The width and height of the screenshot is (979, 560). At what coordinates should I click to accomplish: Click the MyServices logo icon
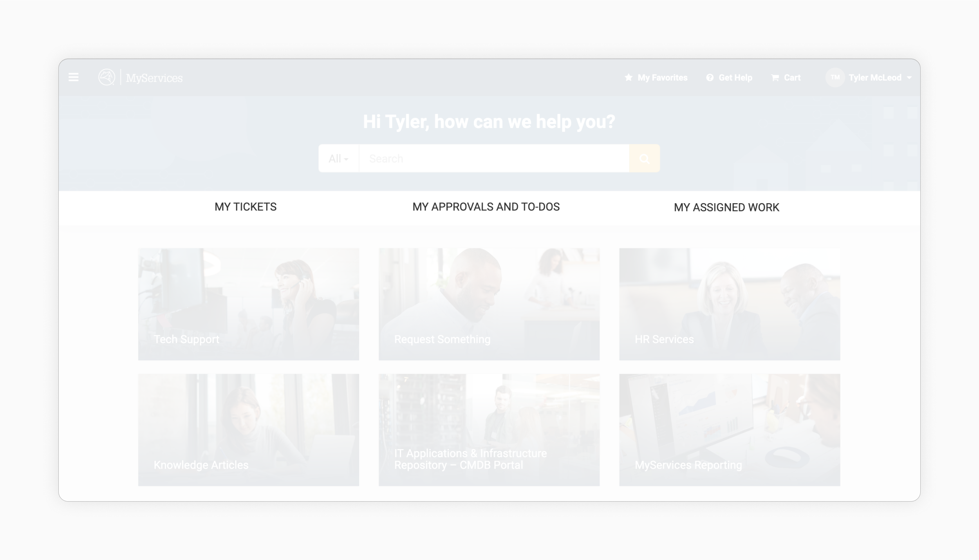point(107,77)
